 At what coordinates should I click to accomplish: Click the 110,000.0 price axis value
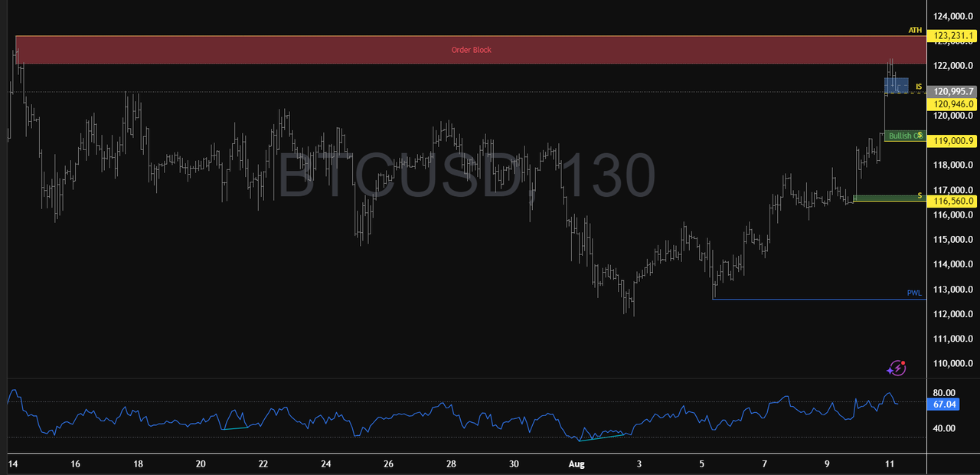click(953, 363)
